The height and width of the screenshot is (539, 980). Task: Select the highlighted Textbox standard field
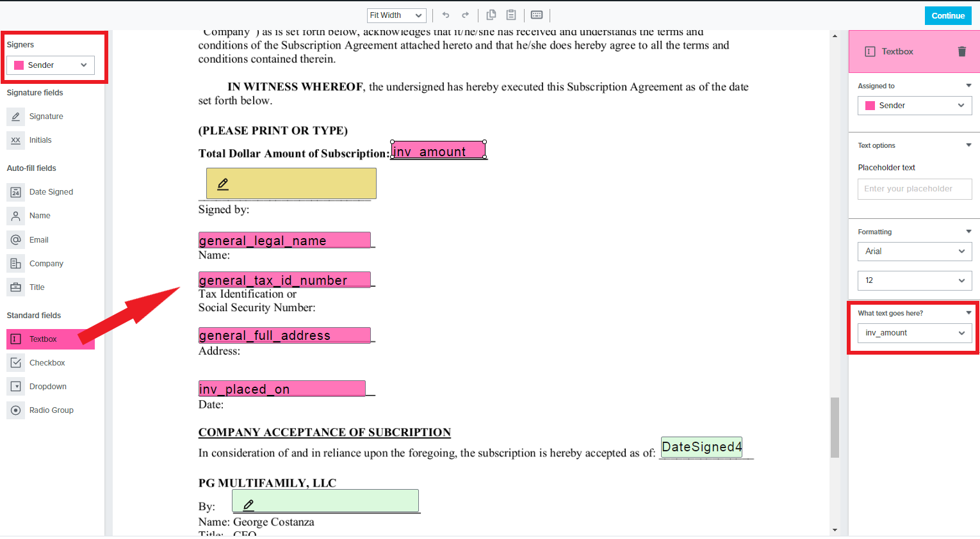[51, 339]
